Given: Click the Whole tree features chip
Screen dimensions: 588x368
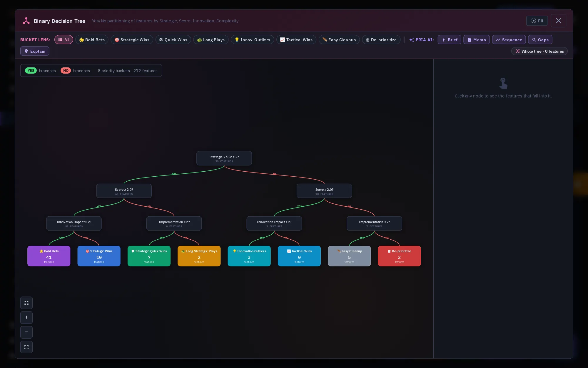Looking at the screenshot, I should [539, 51].
